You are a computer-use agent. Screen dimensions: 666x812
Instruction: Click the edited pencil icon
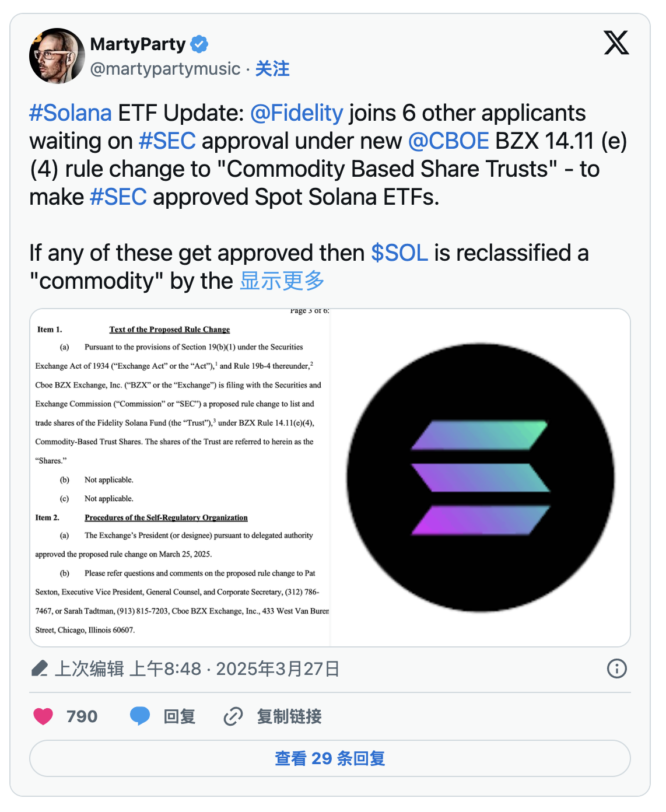pyautogui.click(x=40, y=668)
